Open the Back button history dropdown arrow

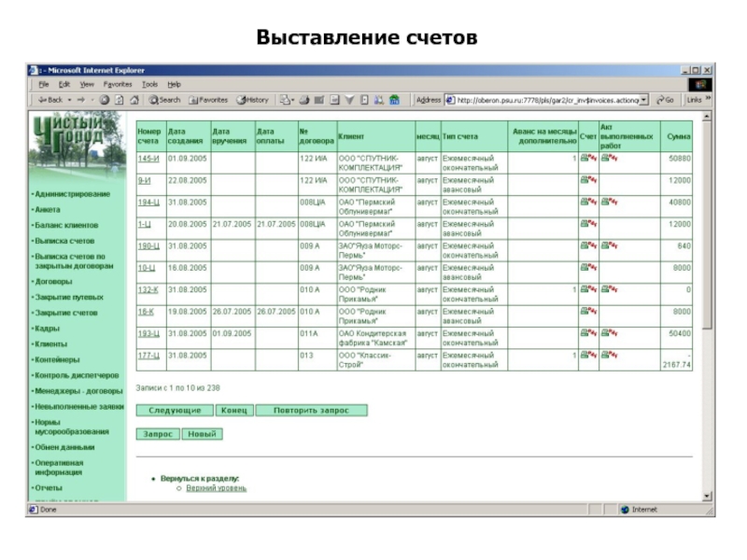[69, 100]
